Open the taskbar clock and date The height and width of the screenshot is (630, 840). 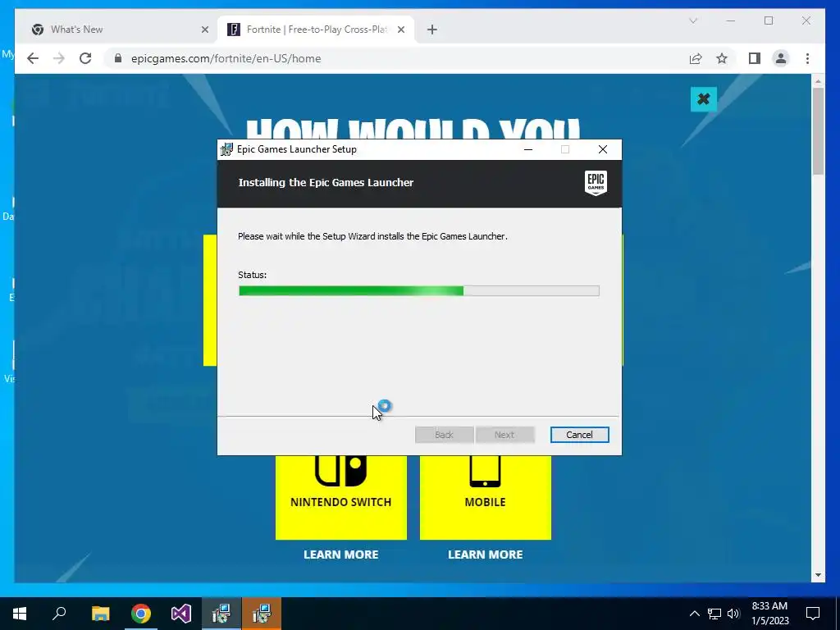pos(769,614)
